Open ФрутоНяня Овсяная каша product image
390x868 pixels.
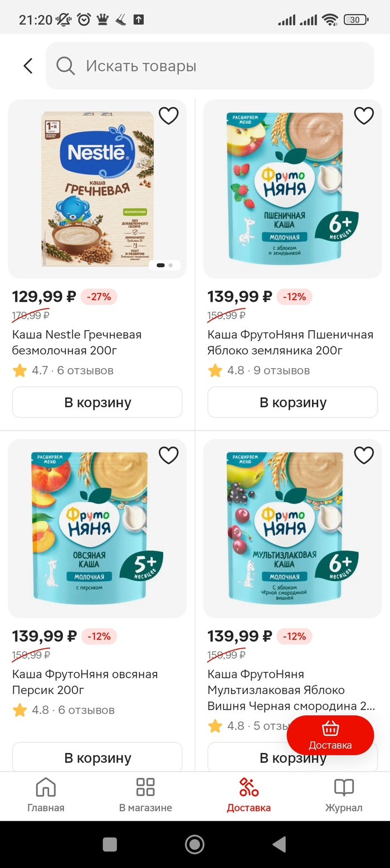(97, 529)
